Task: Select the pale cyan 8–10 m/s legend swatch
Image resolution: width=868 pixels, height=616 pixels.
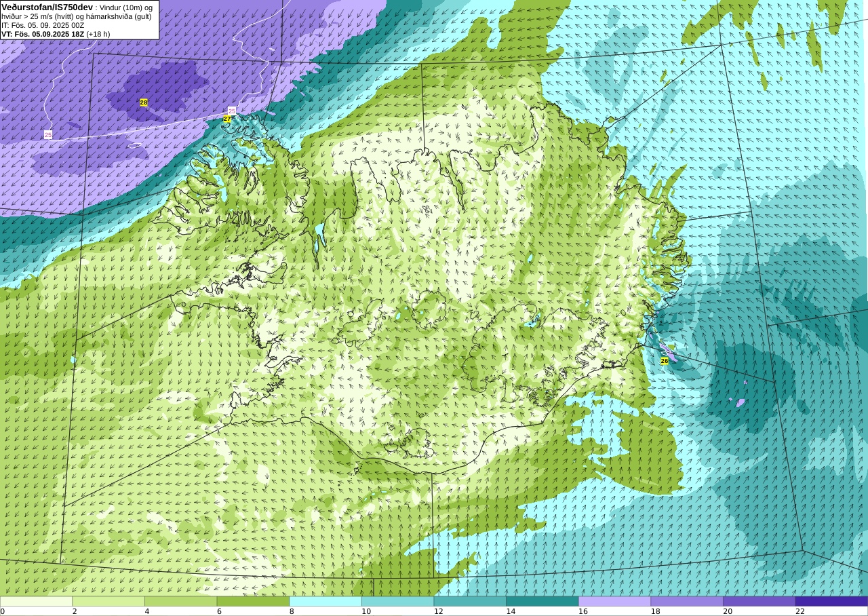Action: click(325, 601)
